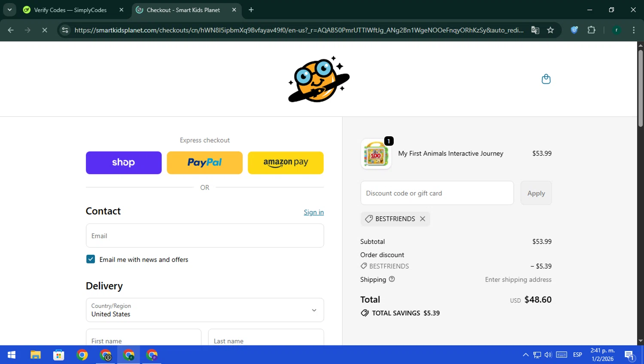Viewport: 644px width, 364px height.
Task: Open File Explorer from taskbar
Action: click(x=35, y=355)
